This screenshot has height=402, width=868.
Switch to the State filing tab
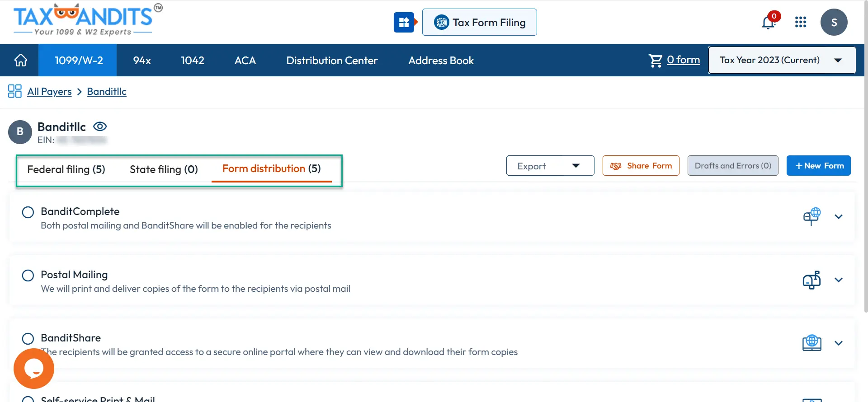(164, 169)
